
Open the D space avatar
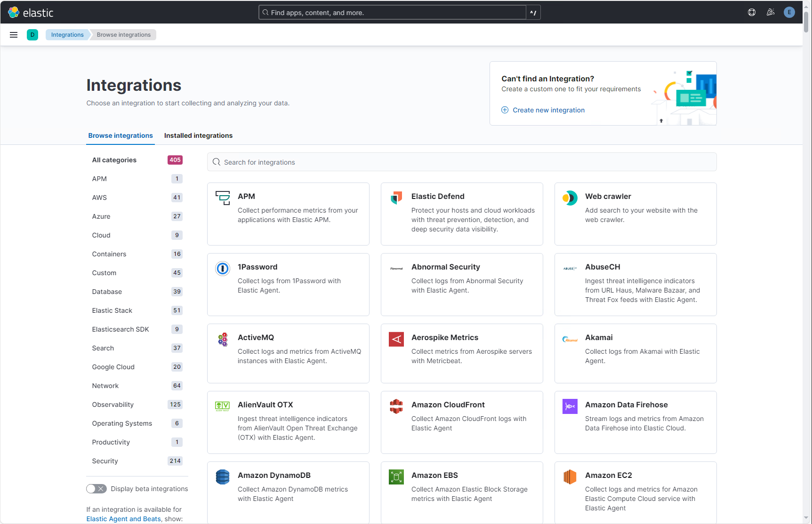[x=32, y=35]
